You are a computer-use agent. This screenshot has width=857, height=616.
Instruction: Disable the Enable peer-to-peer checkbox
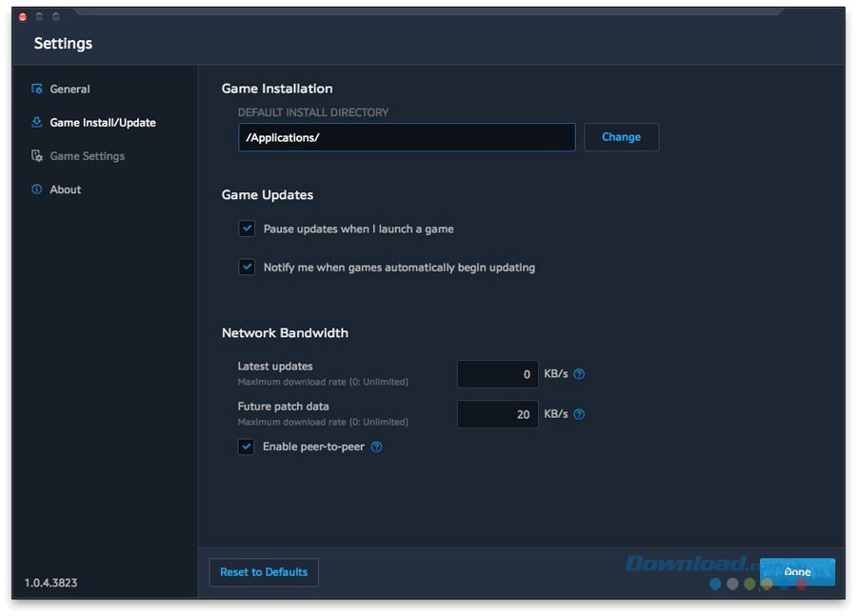click(247, 447)
